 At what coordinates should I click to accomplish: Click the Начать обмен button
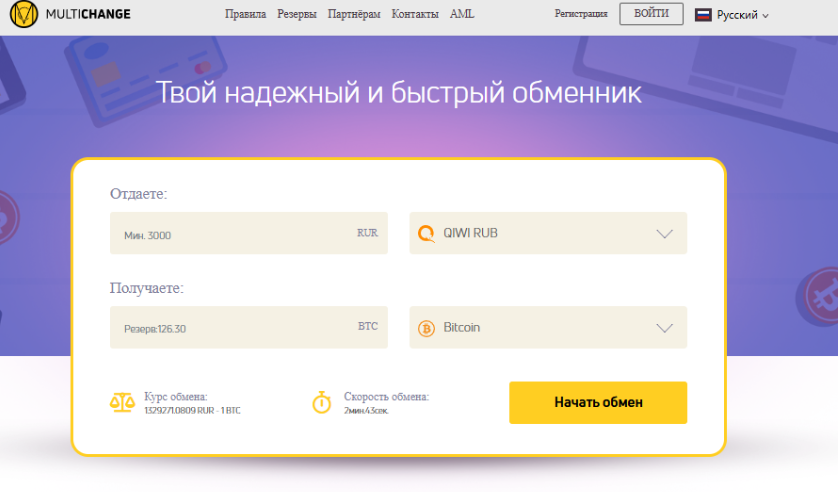coord(598,402)
